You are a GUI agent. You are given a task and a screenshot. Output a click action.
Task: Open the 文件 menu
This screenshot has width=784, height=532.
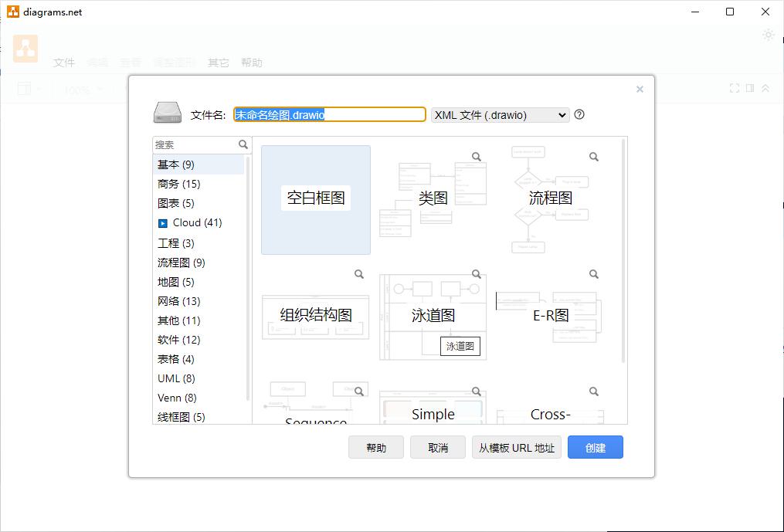tap(64, 63)
